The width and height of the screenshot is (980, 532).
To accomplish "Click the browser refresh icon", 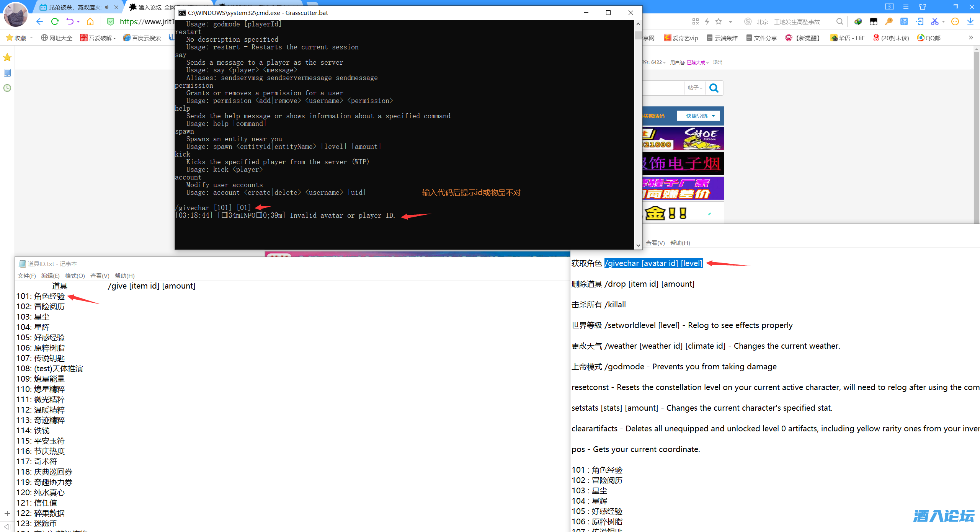I will click(55, 21).
